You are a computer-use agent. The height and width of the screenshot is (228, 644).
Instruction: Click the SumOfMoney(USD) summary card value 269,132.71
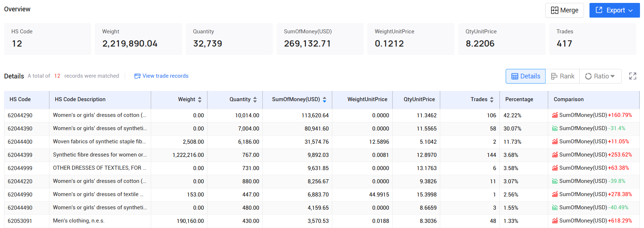click(x=307, y=44)
